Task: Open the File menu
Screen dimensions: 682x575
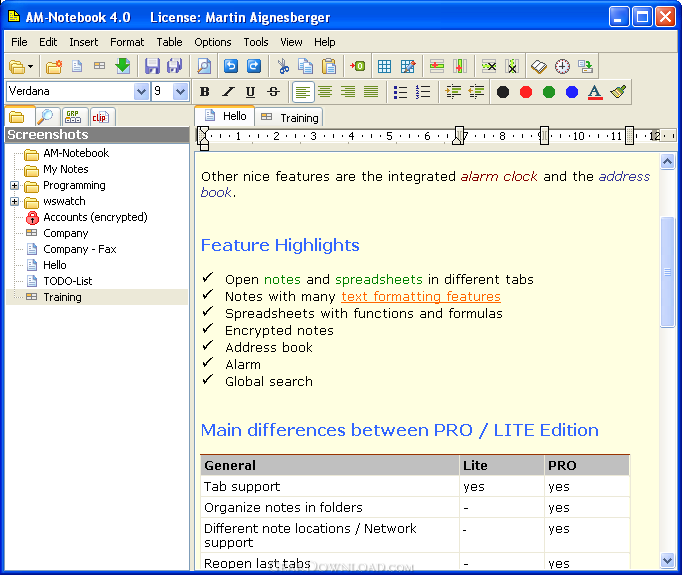Action: coord(19,42)
